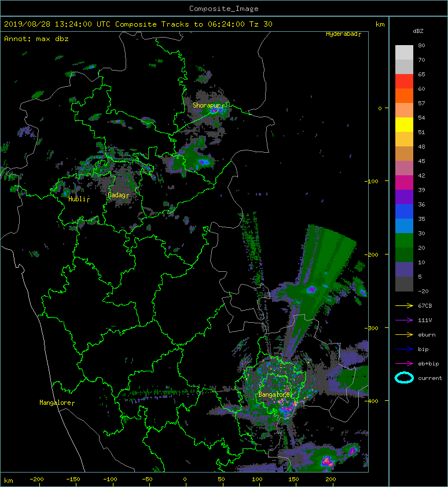Click the brown 48 dBZ color swatch
Image resolution: width=448 pixels, height=487 pixels.
click(404, 153)
